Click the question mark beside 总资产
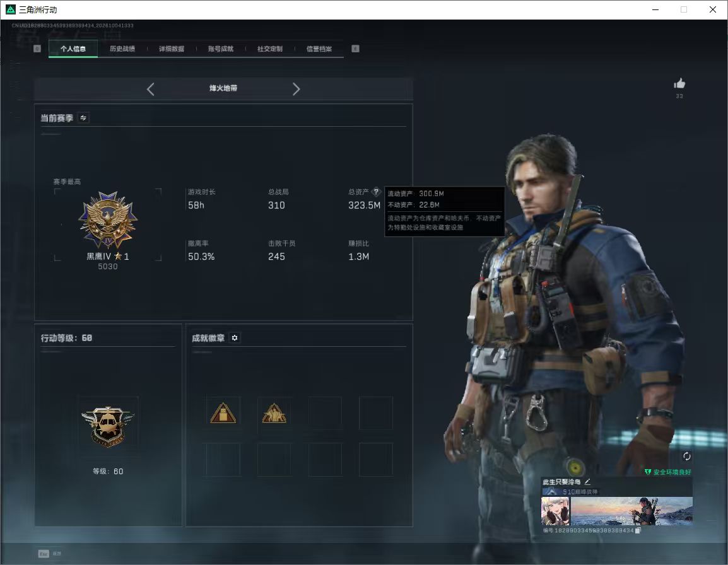 pos(376,192)
